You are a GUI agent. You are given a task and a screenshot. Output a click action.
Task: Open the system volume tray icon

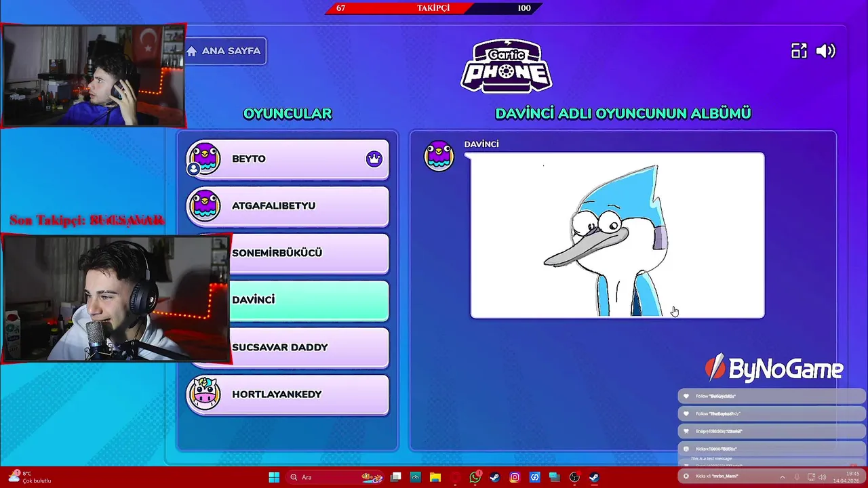pyautogui.click(x=823, y=477)
